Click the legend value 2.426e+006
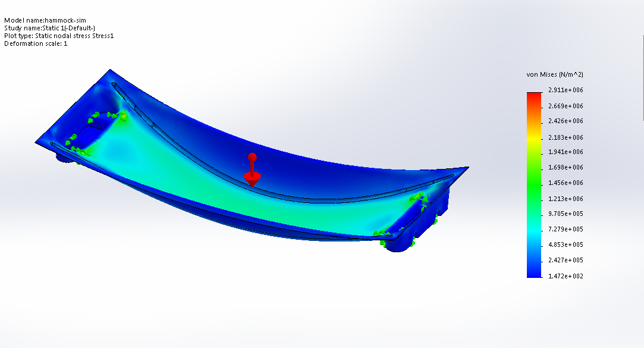This screenshot has height=348, width=644. (x=566, y=121)
